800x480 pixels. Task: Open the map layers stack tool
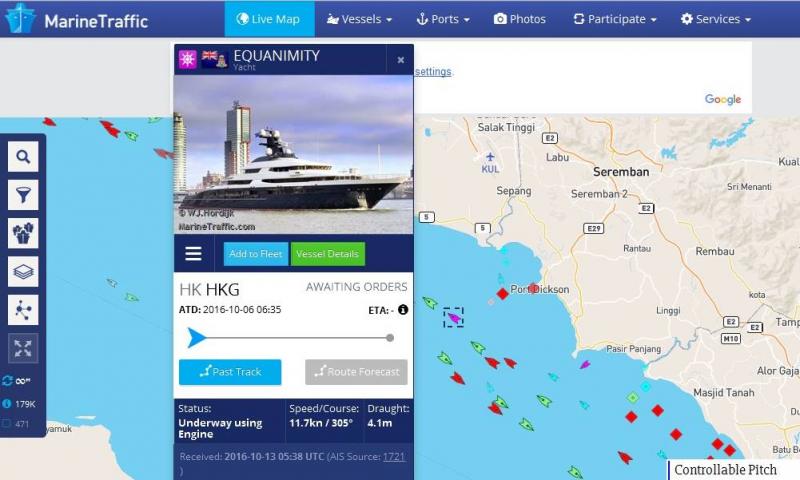[x=23, y=271]
